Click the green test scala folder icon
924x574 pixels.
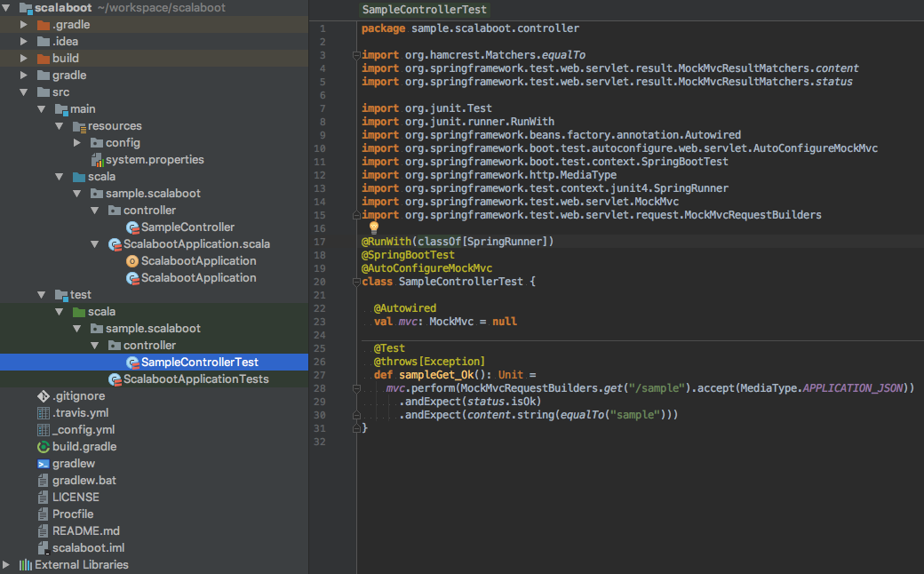[79, 312]
